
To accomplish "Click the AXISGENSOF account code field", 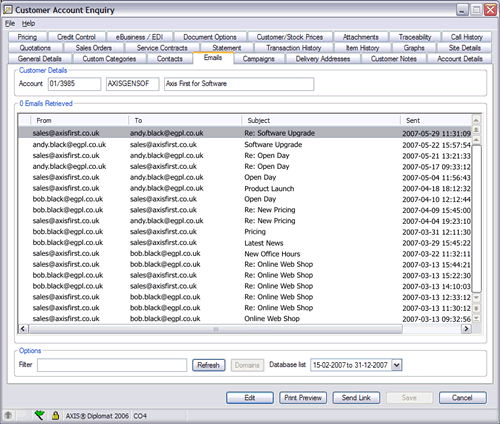I will click(132, 84).
